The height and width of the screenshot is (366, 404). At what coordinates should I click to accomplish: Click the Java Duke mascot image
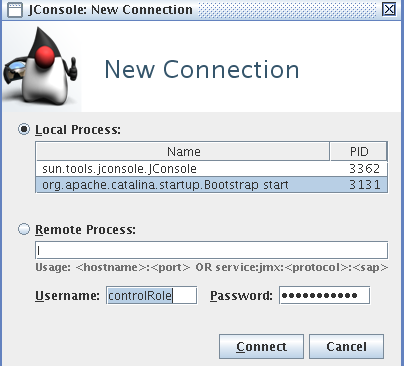pyautogui.click(x=41, y=67)
